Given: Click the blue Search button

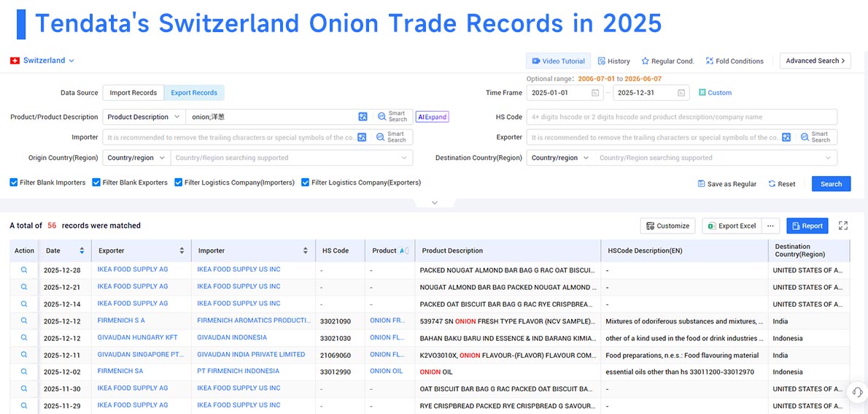Looking at the screenshot, I should pyautogui.click(x=832, y=184).
